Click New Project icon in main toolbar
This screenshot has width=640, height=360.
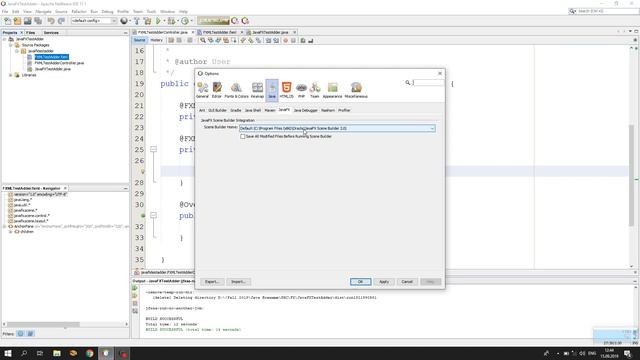click(x=17, y=21)
